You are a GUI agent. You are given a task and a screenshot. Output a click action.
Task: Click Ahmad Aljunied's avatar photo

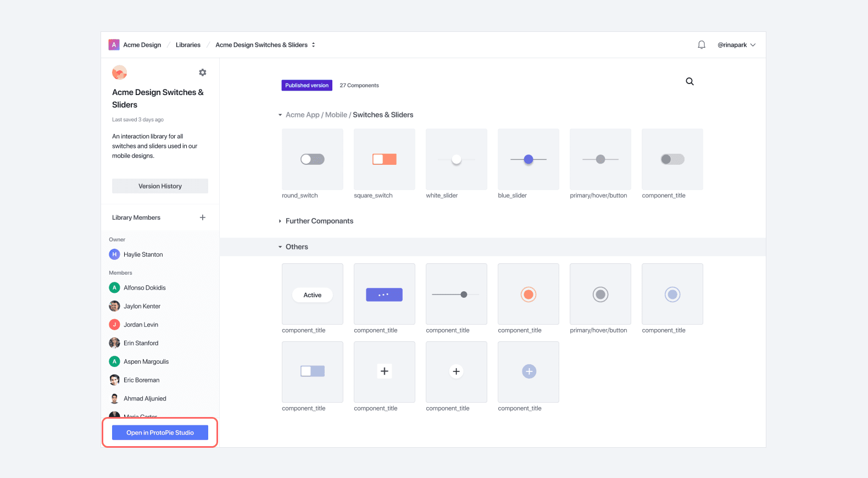pos(114,398)
